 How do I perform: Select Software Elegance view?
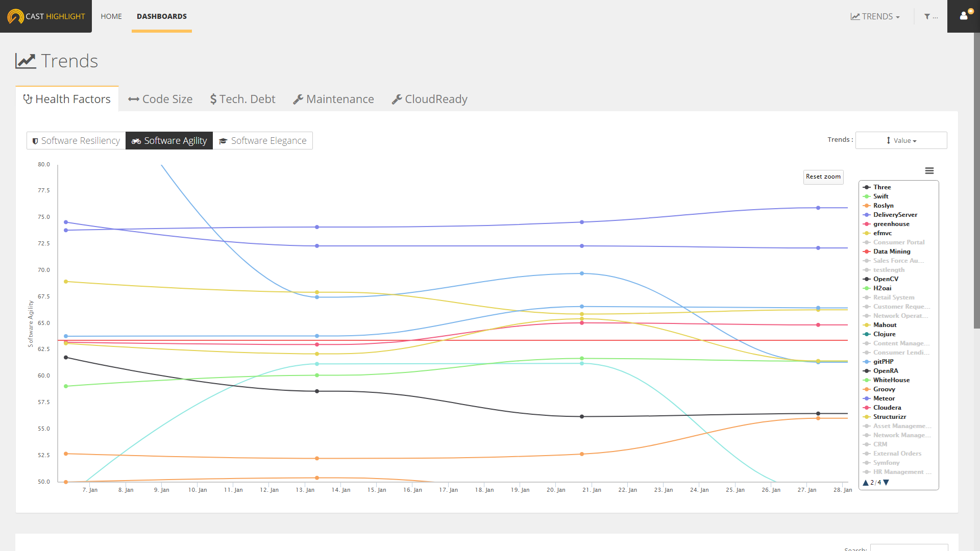point(263,141)
